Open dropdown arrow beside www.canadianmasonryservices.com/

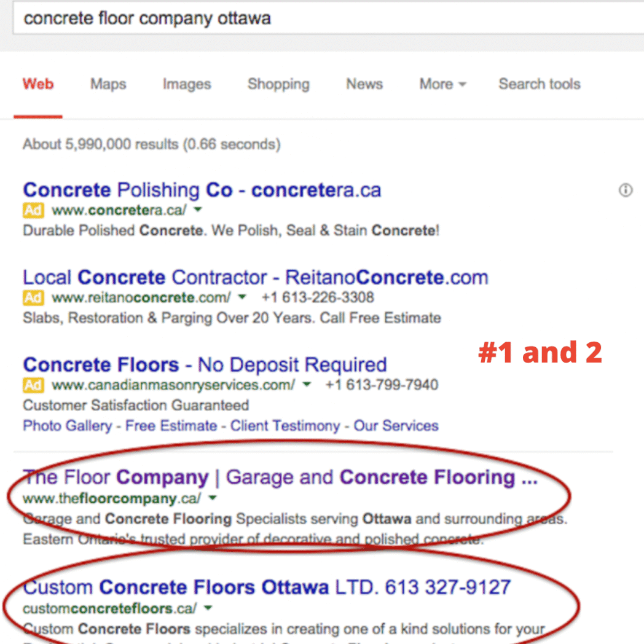[x=306, y=385]
